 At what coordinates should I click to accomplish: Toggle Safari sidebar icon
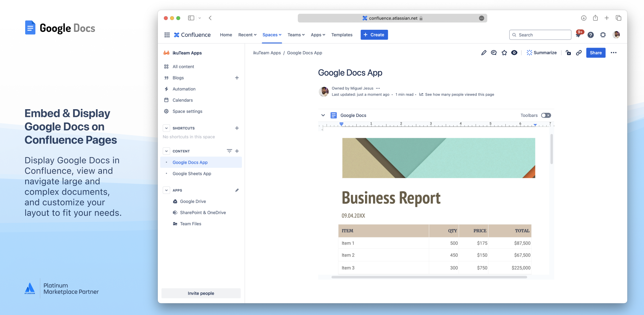pyautogui.click(x=191, y=18)
